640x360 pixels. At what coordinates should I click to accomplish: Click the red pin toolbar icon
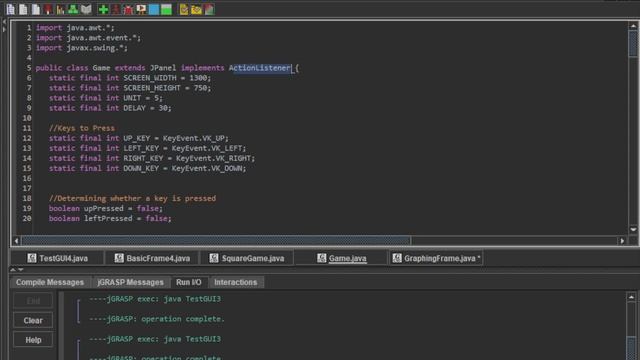point(48,9)
